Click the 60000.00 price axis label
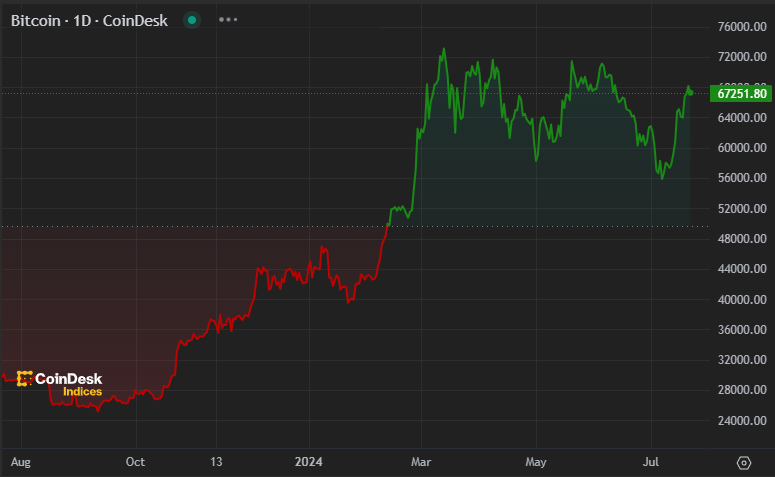The width and height of the screenshot is (775, 477). point(742,148)
